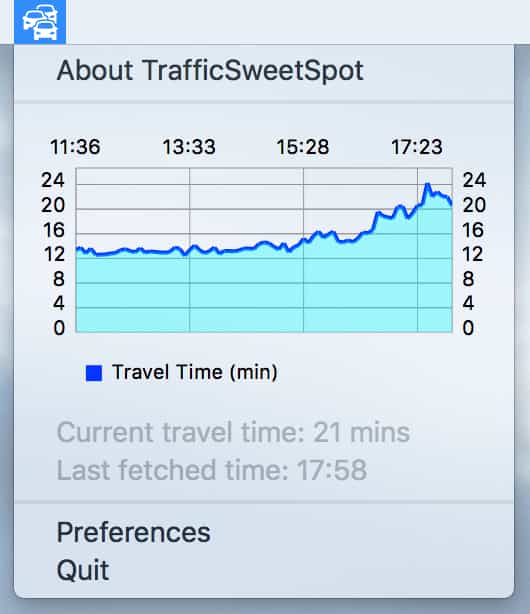This screenshot has height=614, width=530.
Task: Click the right axis label 20
Action: pyautogui.click(x=474, y=205)
